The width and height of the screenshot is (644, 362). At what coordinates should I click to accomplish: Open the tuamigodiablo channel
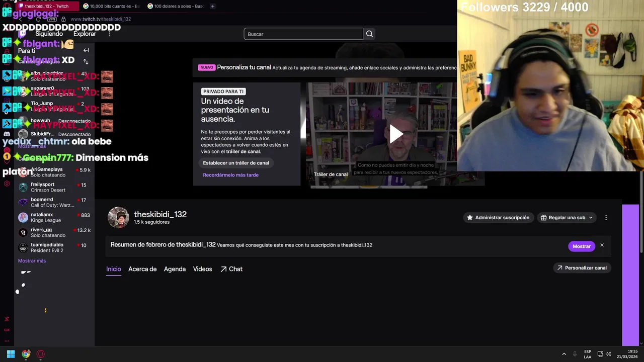(54, 248)
